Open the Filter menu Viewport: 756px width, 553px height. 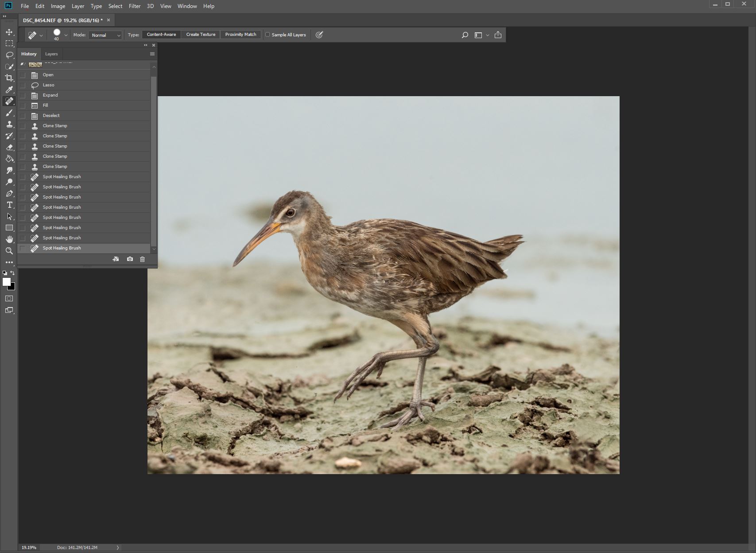click(135, 6)
